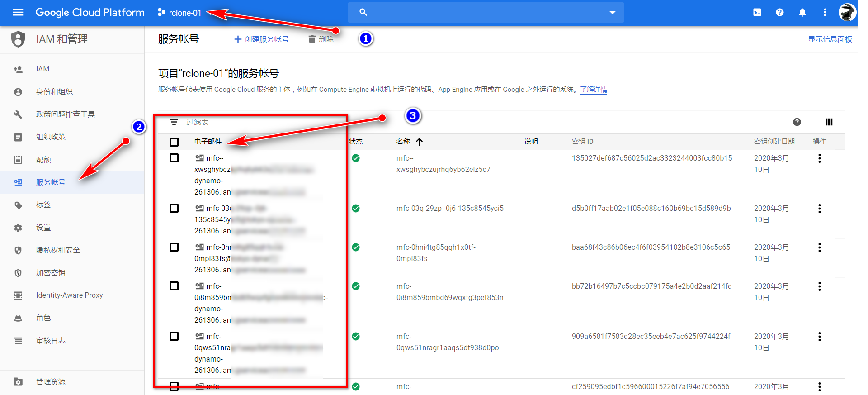Check the mfc-0qws51nra row checkbox
This screenshot has height=395, width=868.
click(174, 336)
